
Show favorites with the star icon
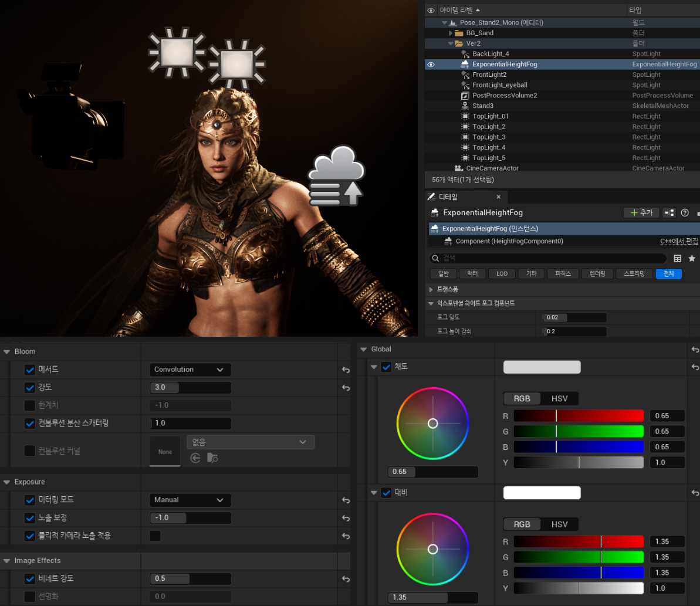(692, 258)
